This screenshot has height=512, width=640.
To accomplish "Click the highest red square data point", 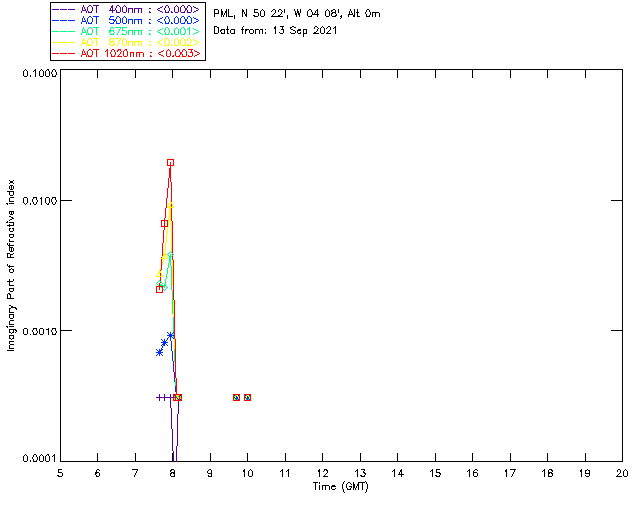I will coord(170,163).
